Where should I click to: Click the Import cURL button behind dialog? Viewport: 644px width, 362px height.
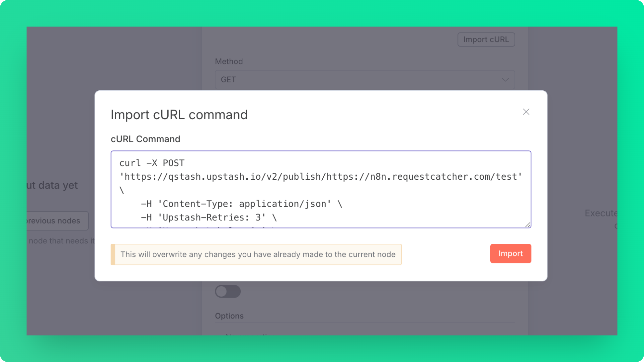pyautogui.click(x=486, y=40)
